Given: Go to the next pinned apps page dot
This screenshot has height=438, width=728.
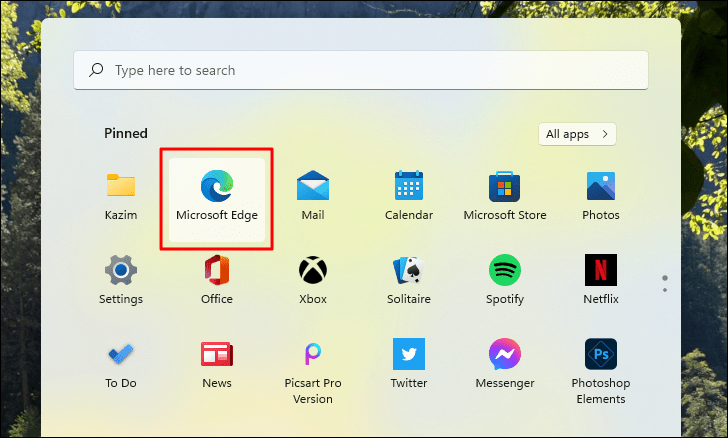Looking at the screenshot, I should (665, 290).
